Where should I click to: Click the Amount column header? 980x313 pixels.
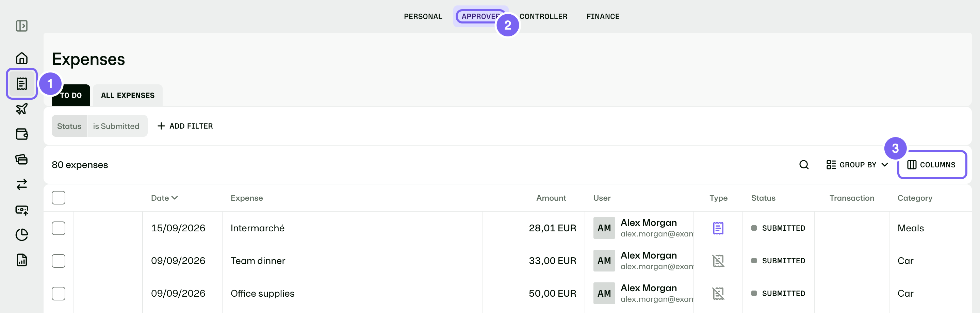[551, 198]
